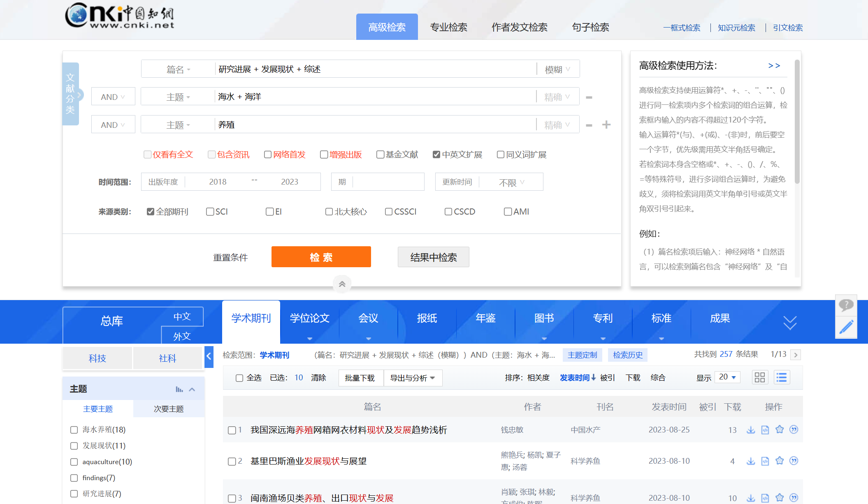This screenshot has width=868, height=504.
Task: Switch to 专业检索 tab
Action: click(x=448, y=27)
